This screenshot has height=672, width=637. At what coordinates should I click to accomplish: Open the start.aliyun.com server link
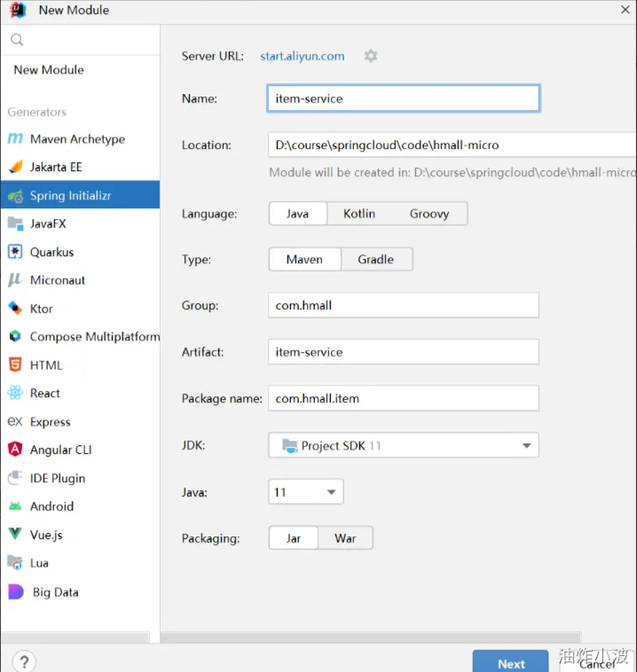(x=302, y=56)
